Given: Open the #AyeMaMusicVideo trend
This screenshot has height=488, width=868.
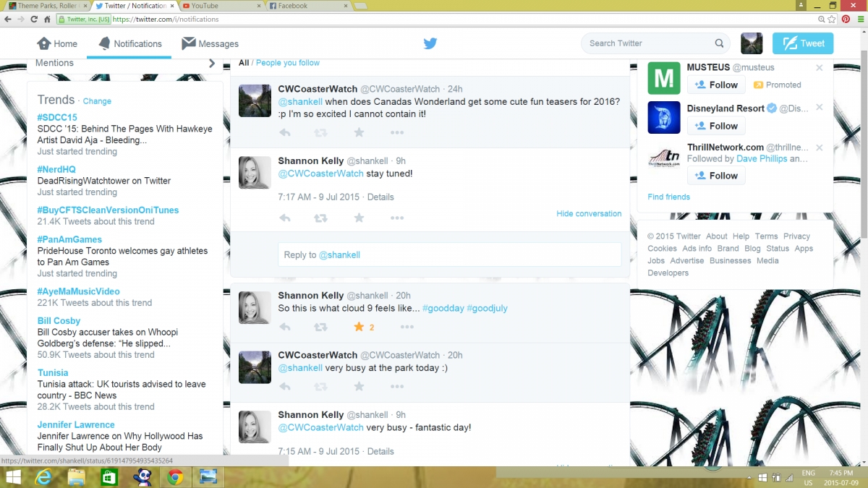Looking at the screenshot, I should click(x=79, y=291).
